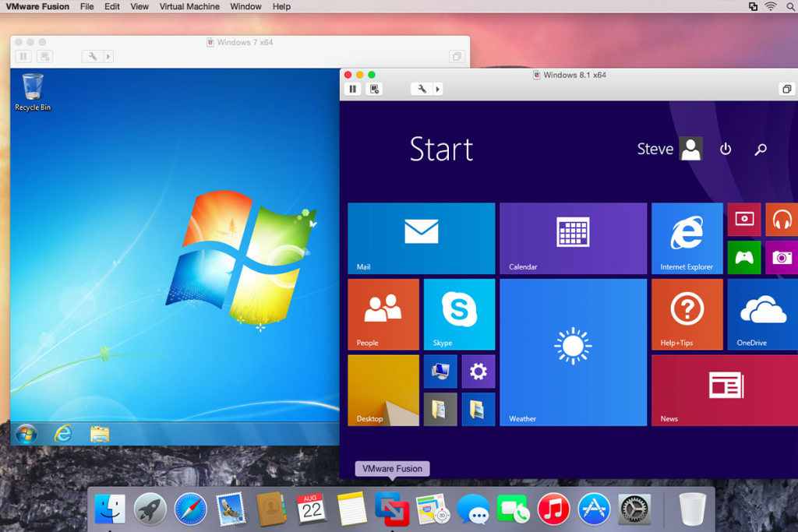The height and width of the screenshot is (532, 798).
Task: Open the Trash in the Dock
Action: pyautogui.click(x=693, y=509)
